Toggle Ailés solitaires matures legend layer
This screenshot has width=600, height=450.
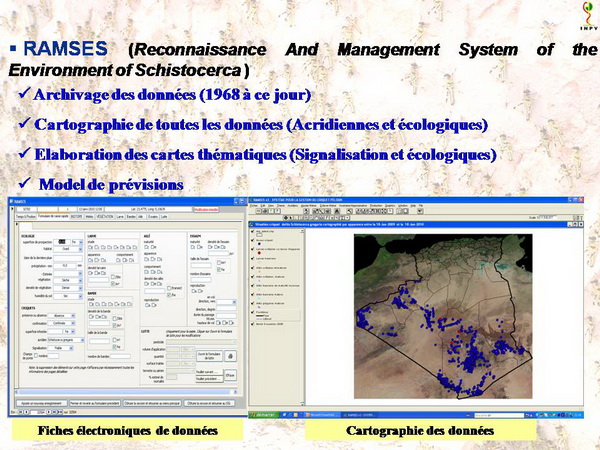point(253,277)
